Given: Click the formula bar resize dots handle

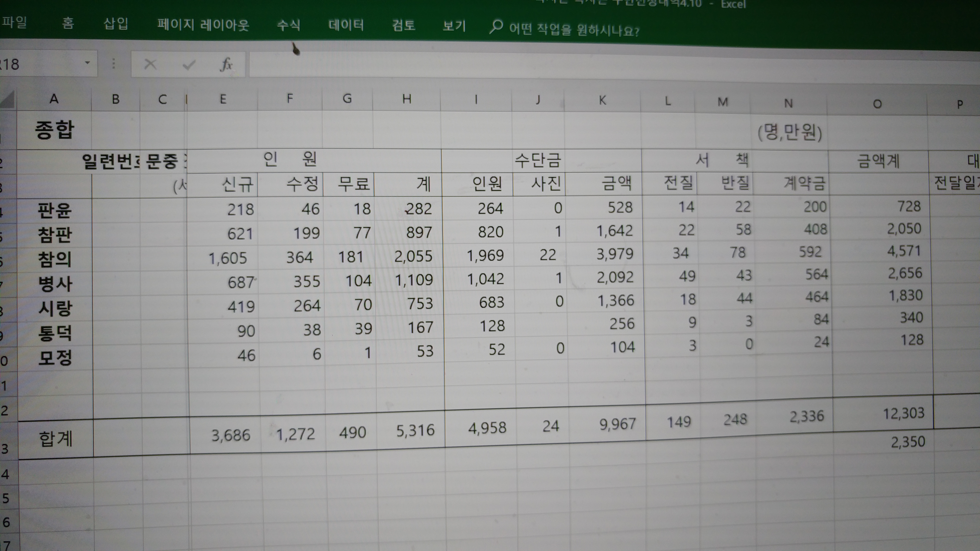Looking at the screenshot, I should (113, 63).
